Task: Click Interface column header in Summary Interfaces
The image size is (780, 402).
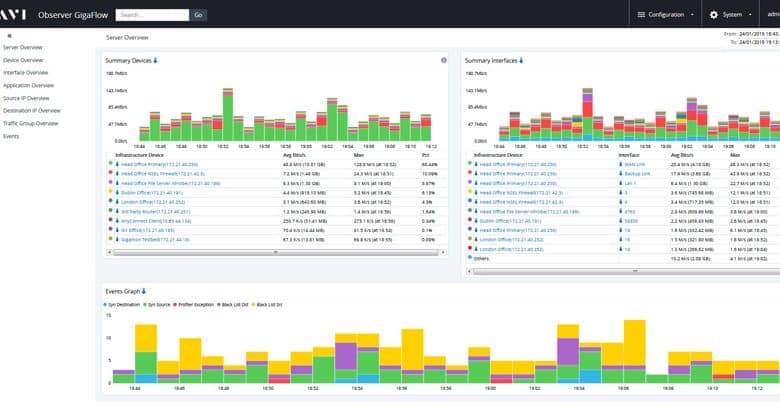Action: pos(628,155)
